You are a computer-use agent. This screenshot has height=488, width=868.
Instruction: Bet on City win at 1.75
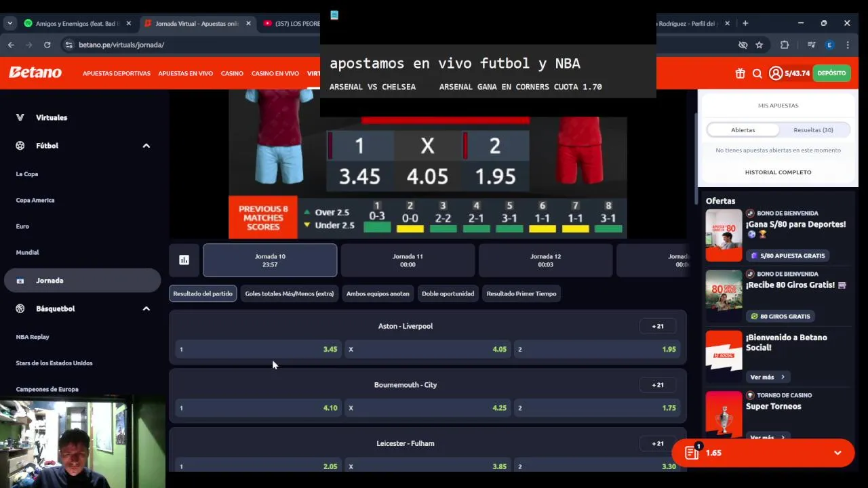tap(597, 408)
